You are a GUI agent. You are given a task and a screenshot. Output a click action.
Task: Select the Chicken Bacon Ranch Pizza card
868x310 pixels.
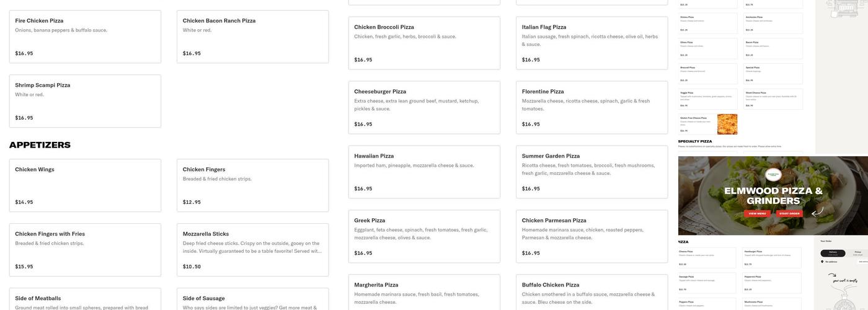[x=252, y=37]
